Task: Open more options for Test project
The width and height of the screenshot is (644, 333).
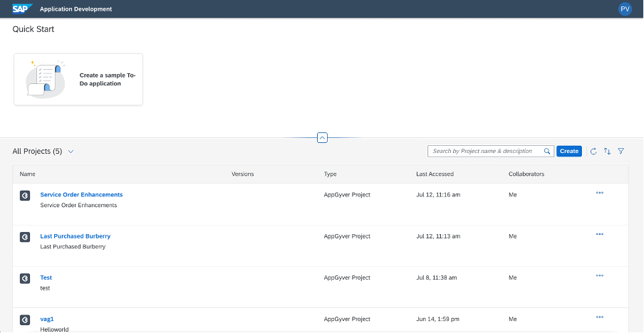Action: (600, 275)
